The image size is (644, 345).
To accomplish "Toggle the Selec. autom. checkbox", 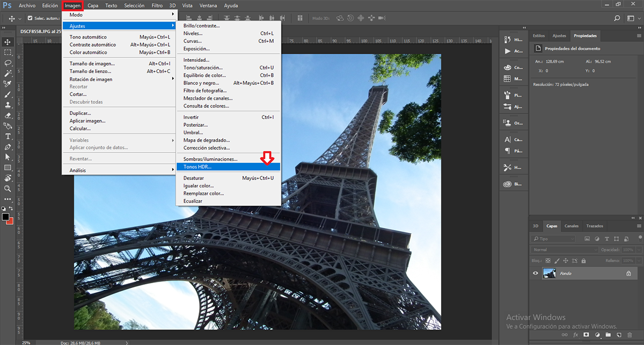I will point(30,18).
